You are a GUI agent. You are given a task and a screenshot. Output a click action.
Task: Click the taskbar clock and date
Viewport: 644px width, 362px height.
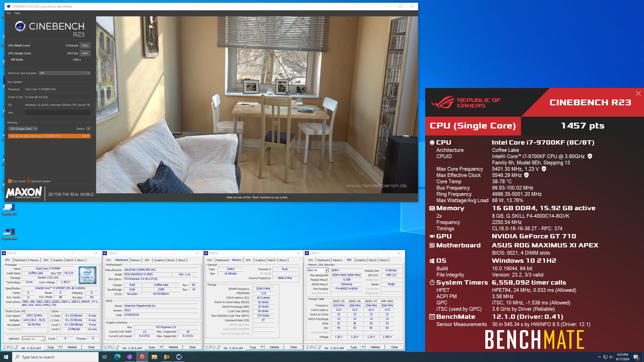click(x=622, y=357)
